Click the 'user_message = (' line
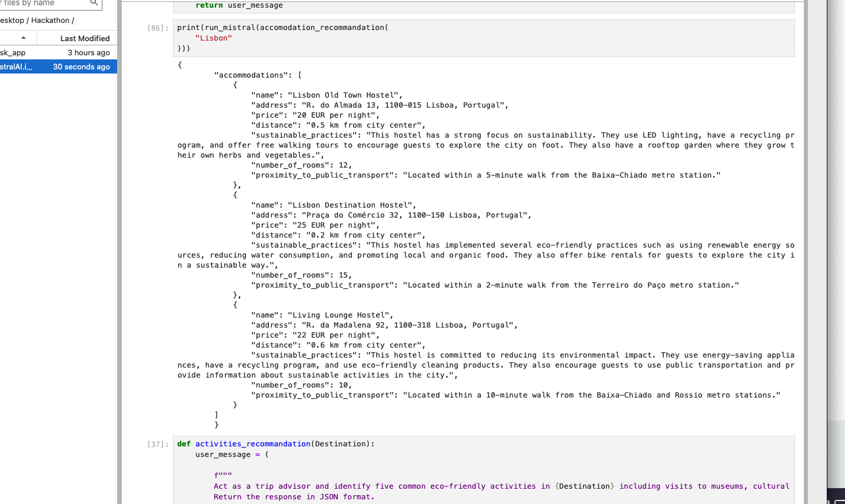845x504 pixels. (x=232, y=455)
